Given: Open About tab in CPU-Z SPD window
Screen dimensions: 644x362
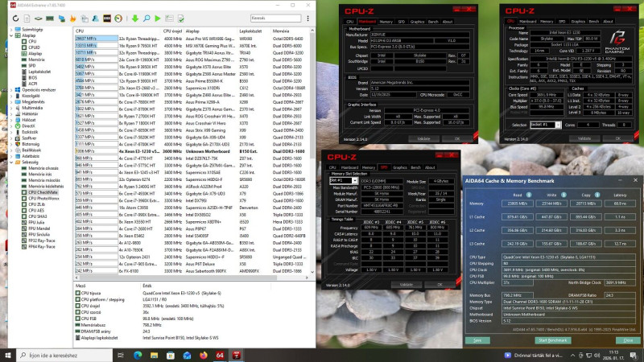Looking at the screenshot, I should click(430, 167).
